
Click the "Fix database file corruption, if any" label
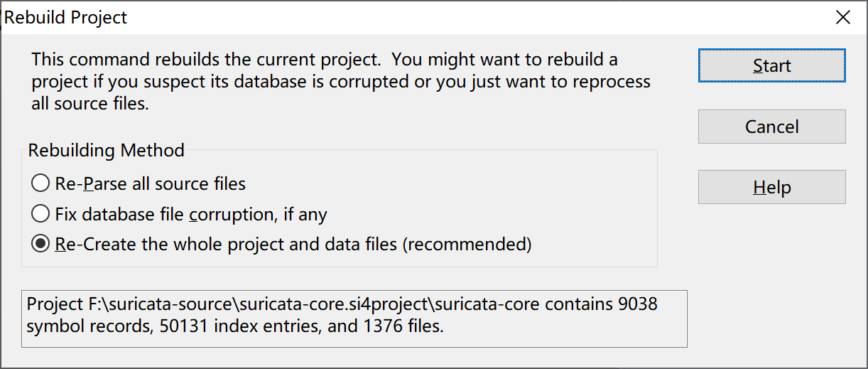tap(191, 214)
